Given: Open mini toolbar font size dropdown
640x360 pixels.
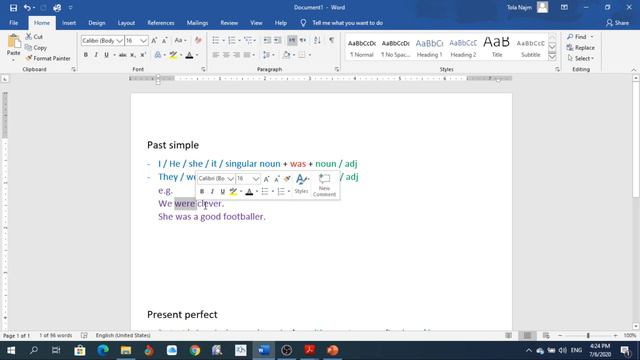Looking at the screenshot, I should tap(256, 179).
